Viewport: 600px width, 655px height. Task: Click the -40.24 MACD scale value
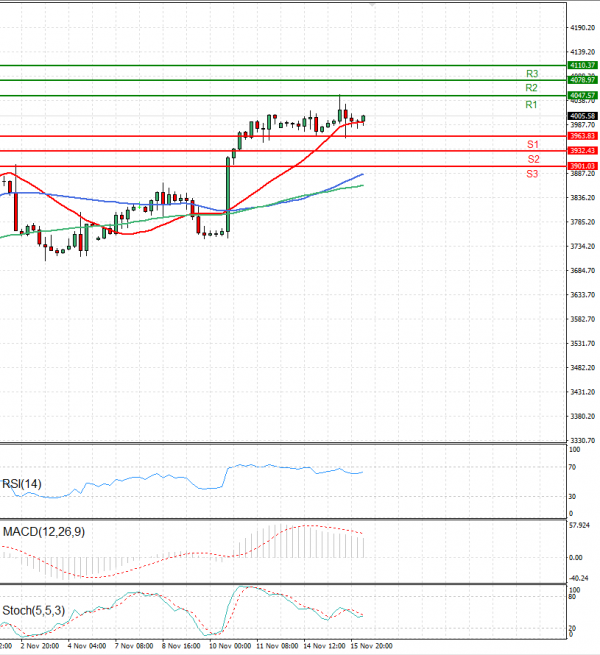pos(579,579)
